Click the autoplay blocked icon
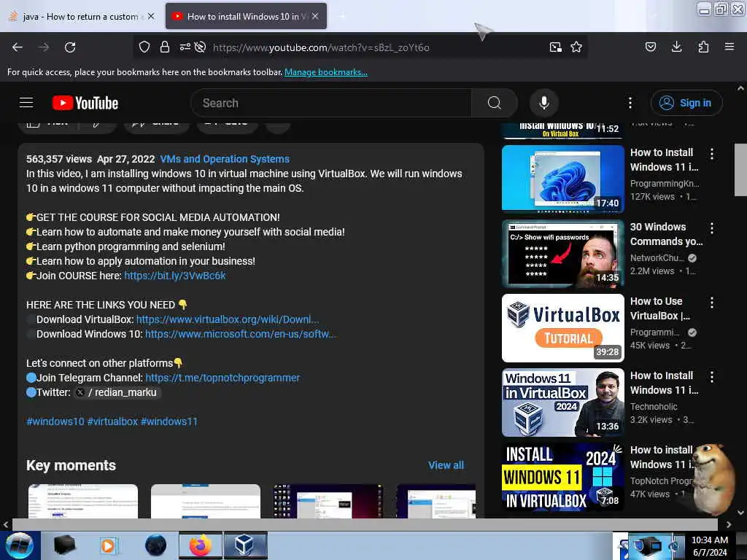Screen dimensions: 747x560 click(x=200, y=47)
